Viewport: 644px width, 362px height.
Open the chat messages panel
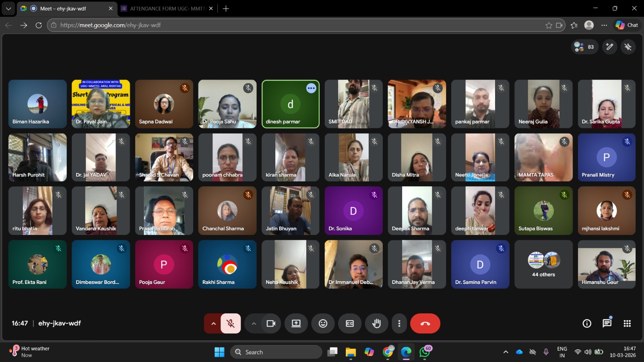coord(607,323)
